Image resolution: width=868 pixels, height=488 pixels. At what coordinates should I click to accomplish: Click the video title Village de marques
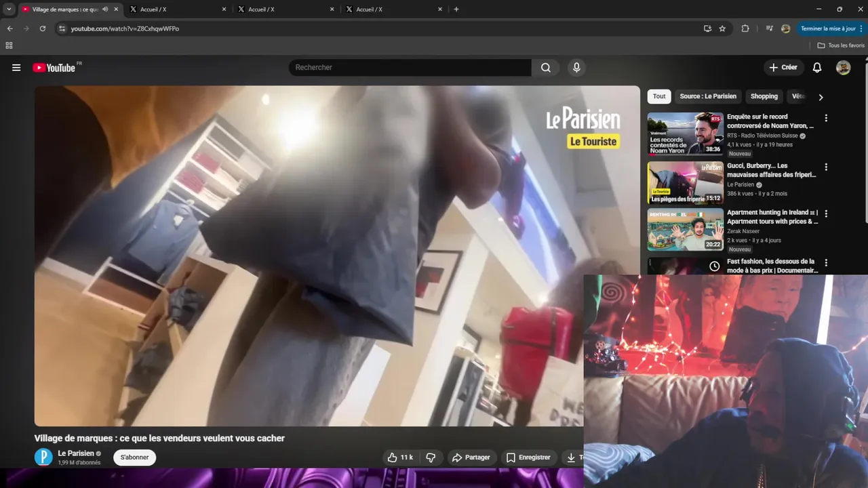coord(159,439)
